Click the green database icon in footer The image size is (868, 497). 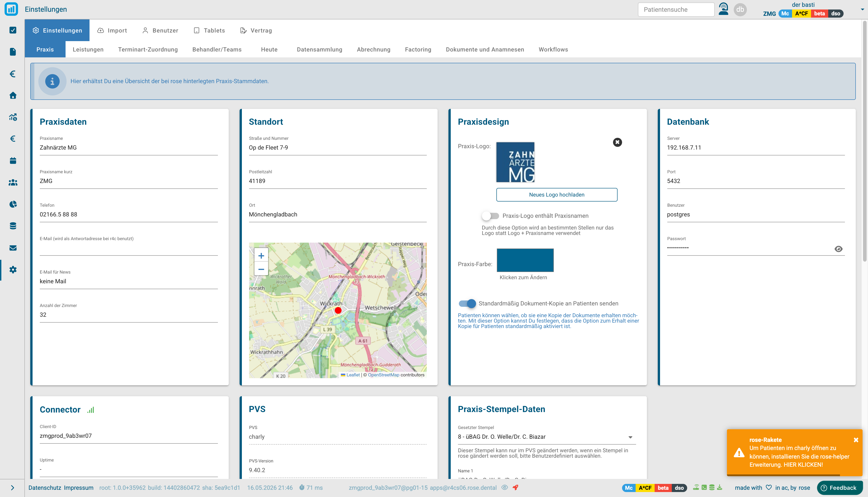[x=712, y=488]
